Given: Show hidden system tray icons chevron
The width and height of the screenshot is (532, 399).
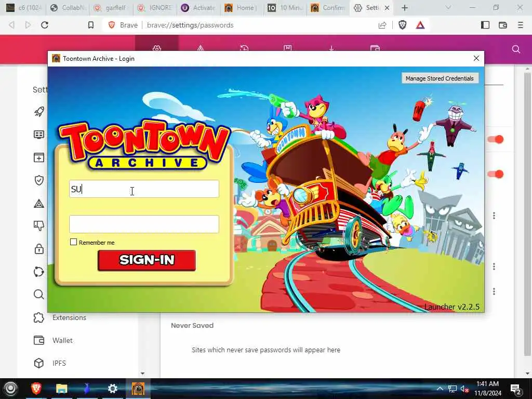Looking at the screenshot, I should [x=440, y=389].
